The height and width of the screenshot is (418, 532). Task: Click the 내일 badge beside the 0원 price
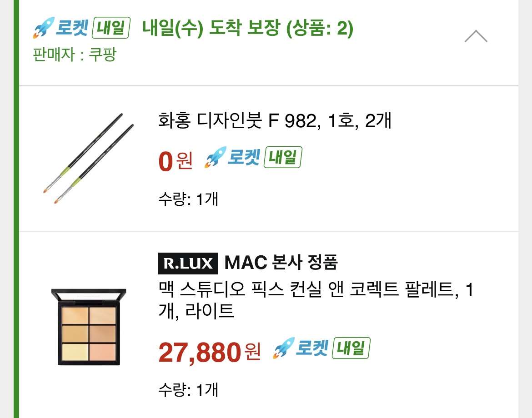(x=283, y=159)
